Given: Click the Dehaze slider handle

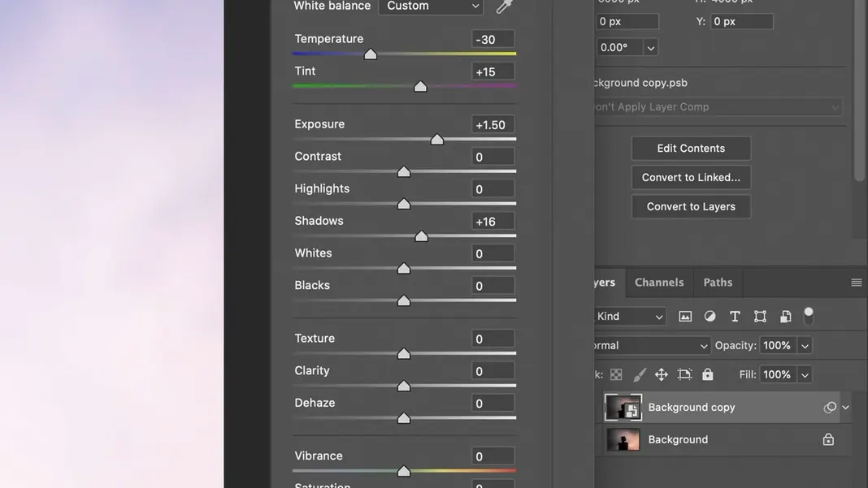Looking at the screenshot, I should click(x=404, y=417).
